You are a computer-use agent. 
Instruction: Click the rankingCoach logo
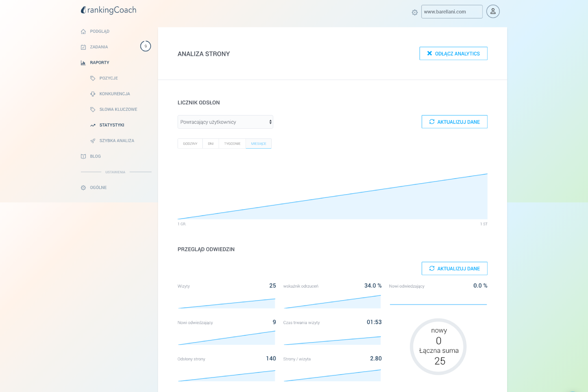tap(108, 10)
